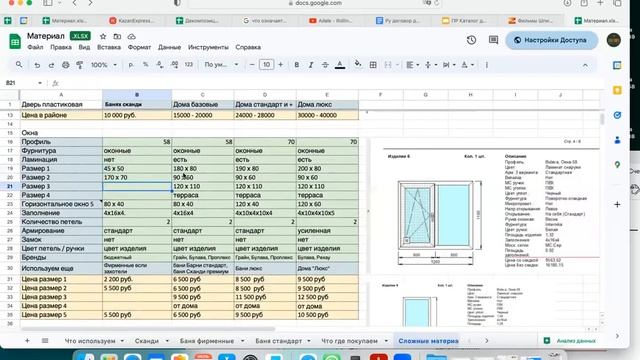This screenshot has width=640, height=360.
Task: Click the search menus magnifier icon
Action: (x=19, y=64)
